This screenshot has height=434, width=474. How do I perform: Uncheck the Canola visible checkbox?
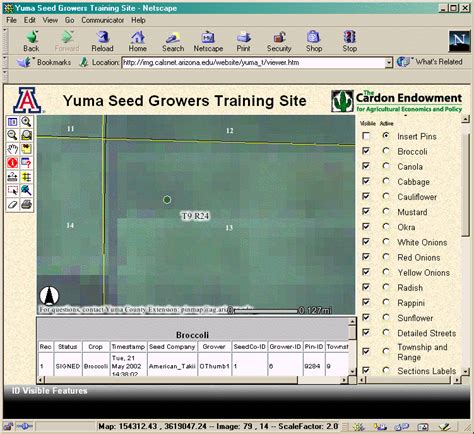366,166
